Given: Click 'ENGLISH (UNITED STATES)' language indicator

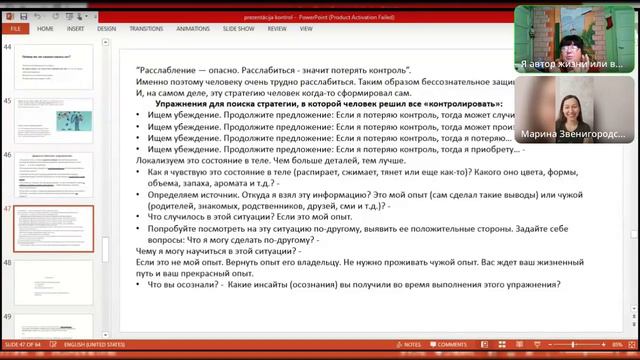Looking at the screenshot, I should click(94, 344).
